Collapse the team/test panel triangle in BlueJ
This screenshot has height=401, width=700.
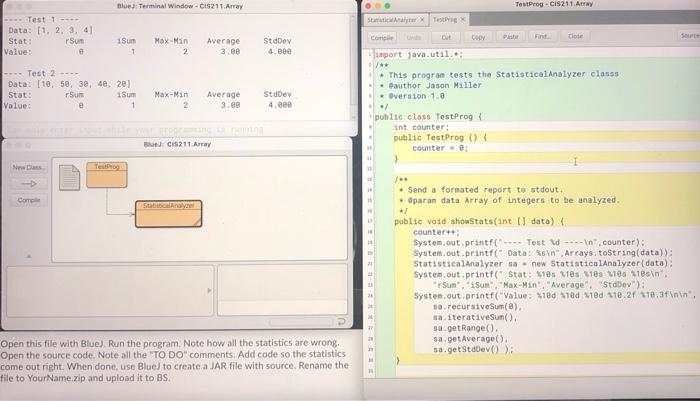29,256
